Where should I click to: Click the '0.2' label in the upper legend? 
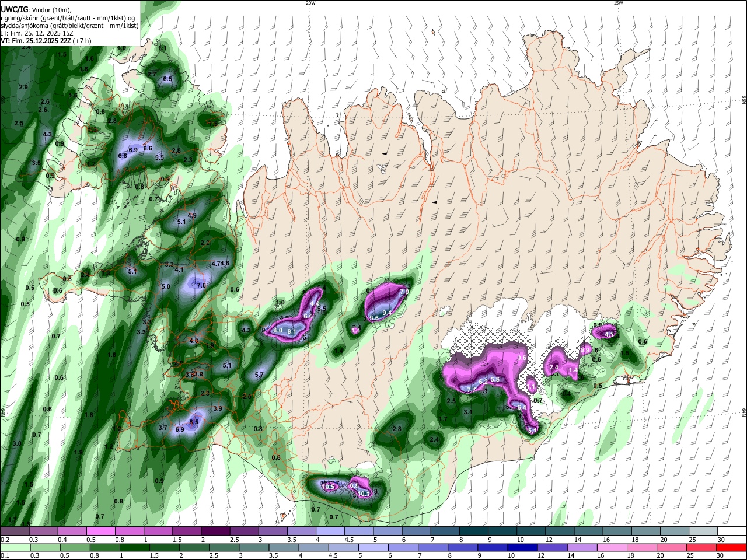tap(5, 540)
